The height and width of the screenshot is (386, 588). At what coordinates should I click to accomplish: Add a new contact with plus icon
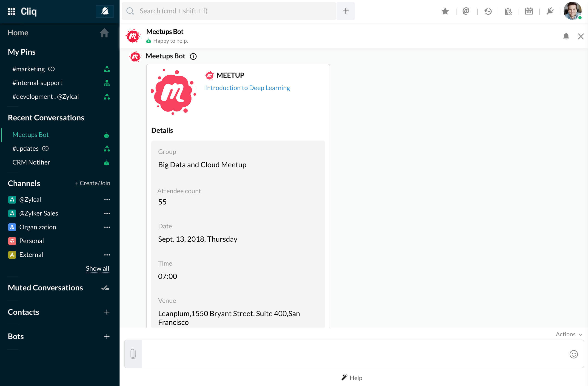[x=107, y=312]
